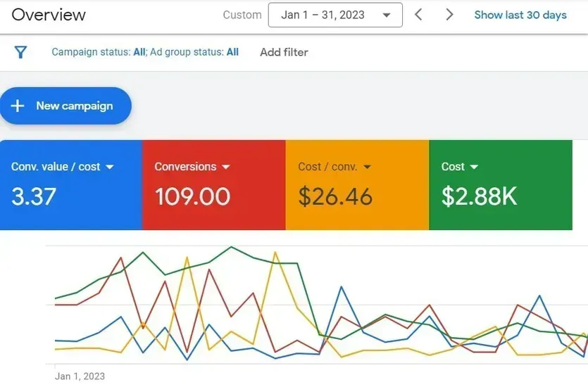Screen dimensions: 588x387
Task: Expand the Conv. value / cost metric dropdown
Action: tap(110, 167)
